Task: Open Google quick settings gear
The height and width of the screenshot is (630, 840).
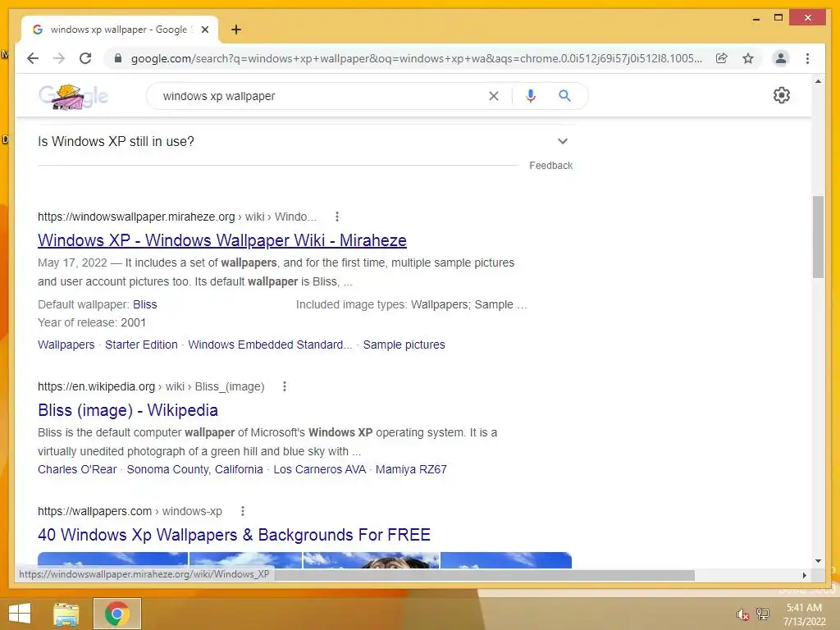Action: point(782,95)
